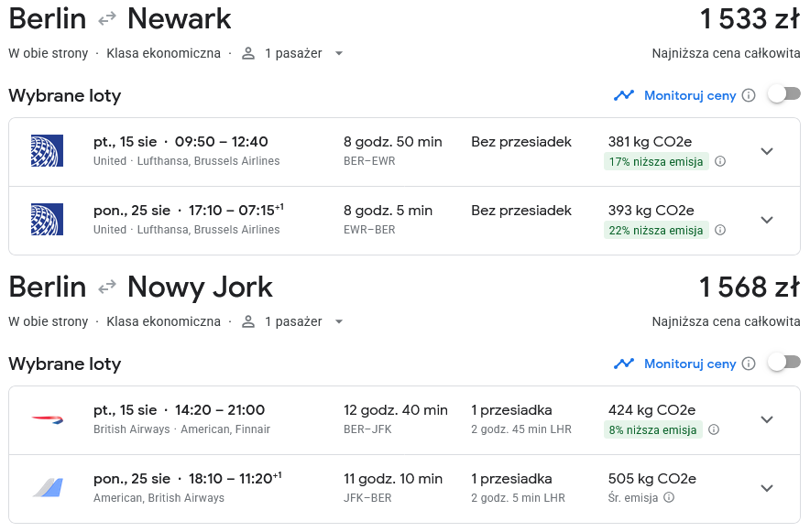Click JFK–BER route text
The image size is (810, 532).
coord(367,498)
